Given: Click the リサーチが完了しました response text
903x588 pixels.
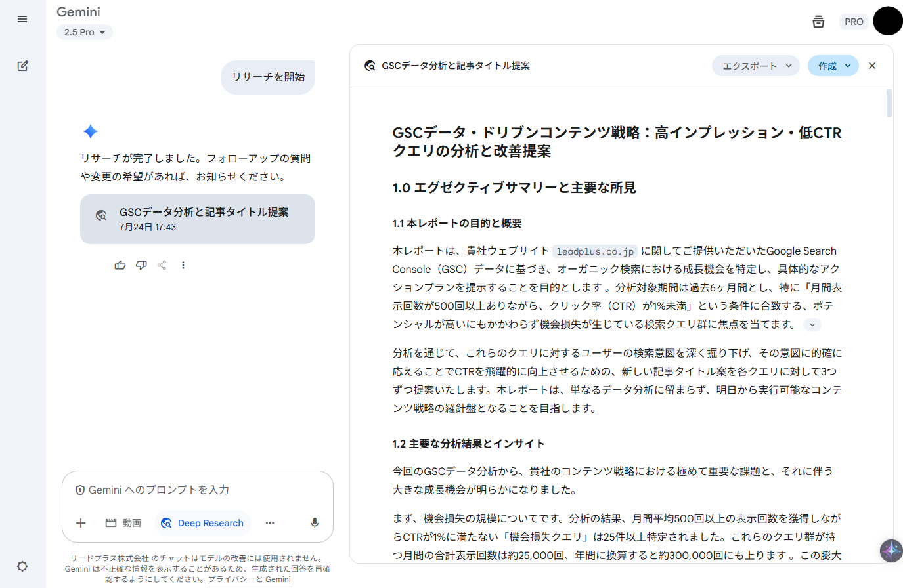Looking at the screenshot, I should click(196, 167).
